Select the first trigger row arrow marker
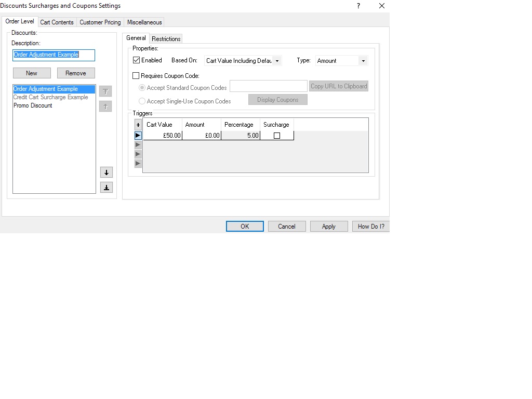532x399 pixels. click(138, 136)
